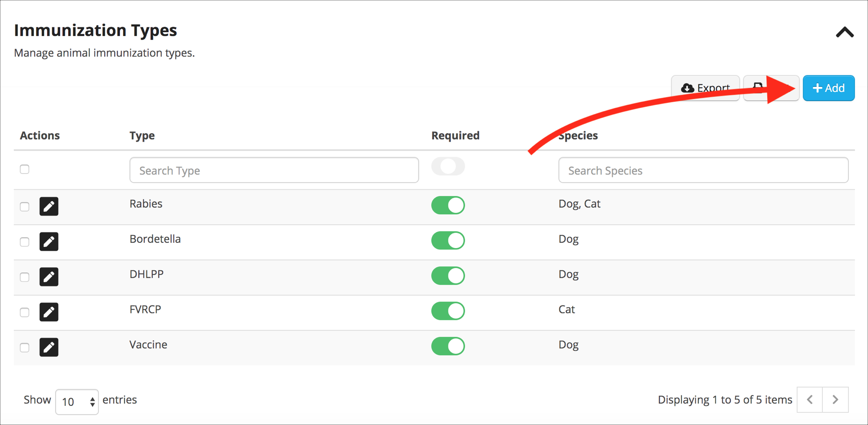
Task: Sort by the Actions column header
Action: pos(40,136)
